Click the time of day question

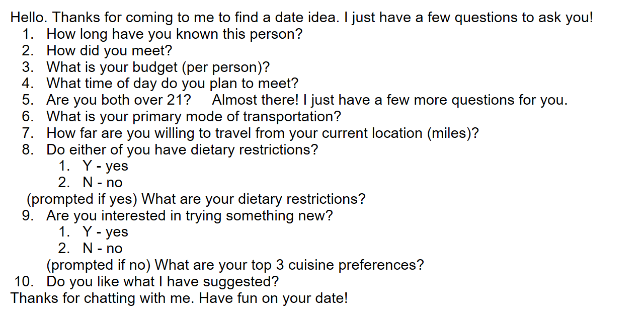point(173,84)
